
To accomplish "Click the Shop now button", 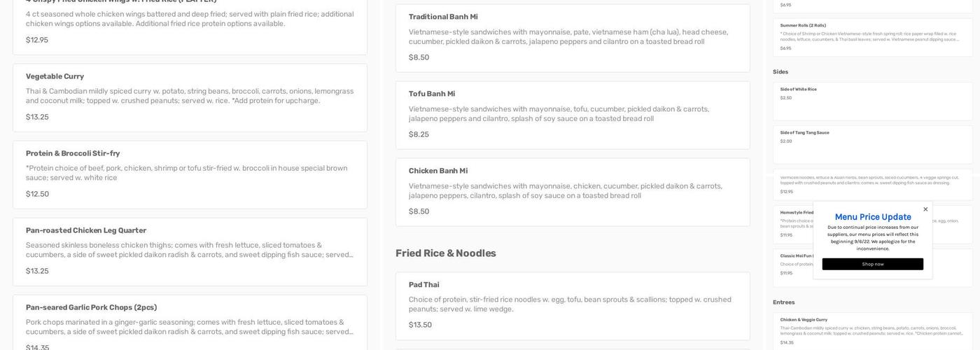I will tap(872, 264).
